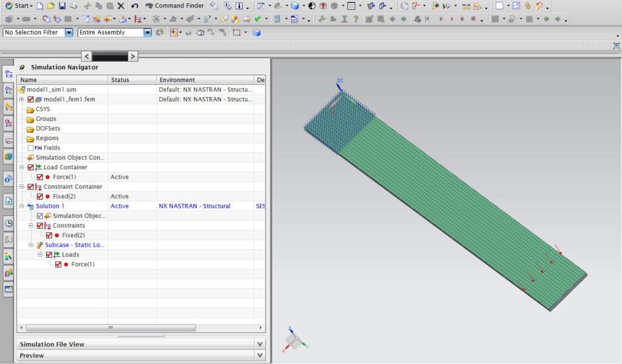Click the Delete X icon

click(x=120, y=5)
